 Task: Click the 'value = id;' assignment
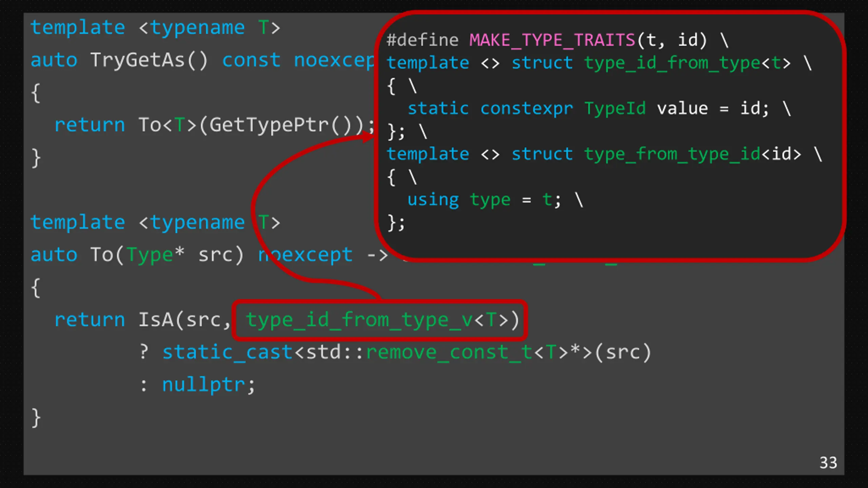(713, 109)
